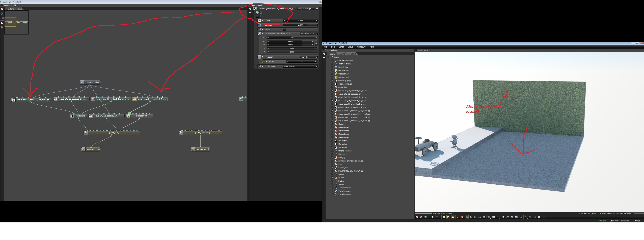Click the Gamma value slider
Image resolution: width=644 pixels, height=240 pixels.
[x=300, y=25]
